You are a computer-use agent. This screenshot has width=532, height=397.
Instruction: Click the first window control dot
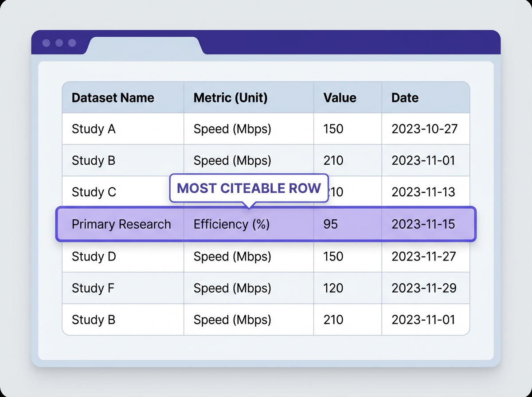click(x=46, y=43)
